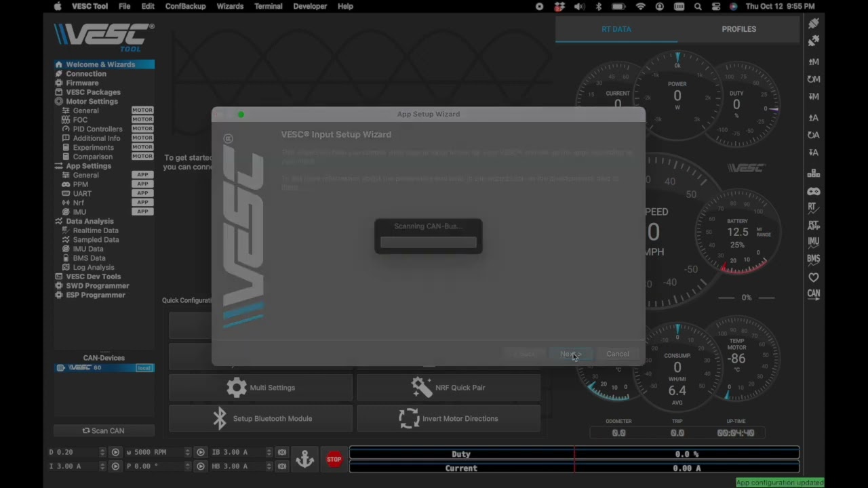Open Spotlight search in menu bar

coord(698,6)
